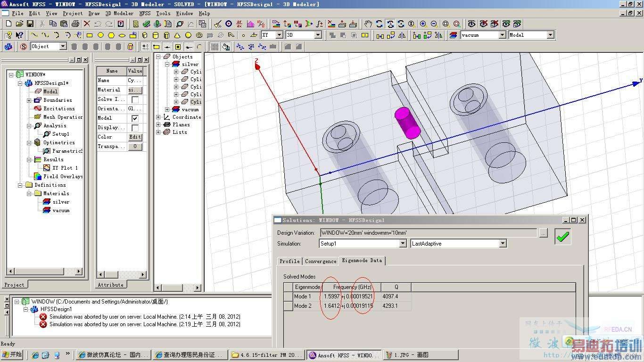Click the Validate green checkmark toolbar icon
This screenshot has height=362, width=644.
(x=146, y=24)
